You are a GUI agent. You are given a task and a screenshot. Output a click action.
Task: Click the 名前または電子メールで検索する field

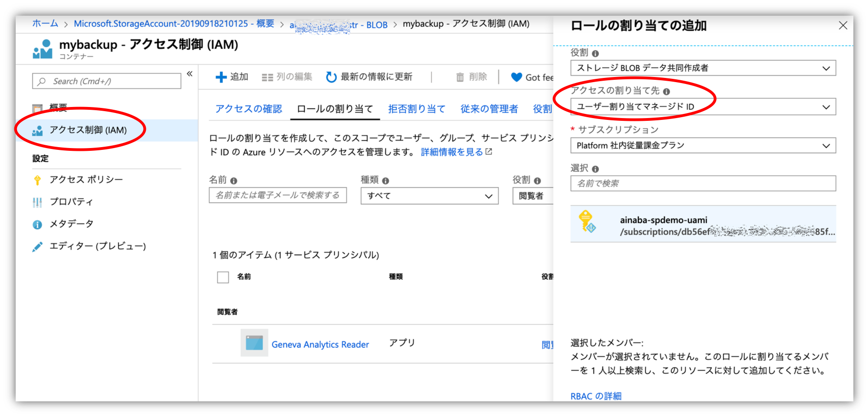coord(278,195)
